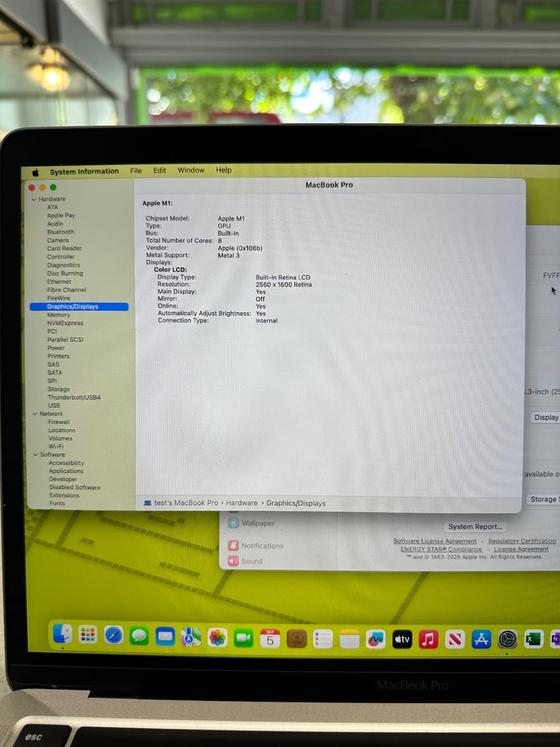Select USB in the sidebar

[x=54, y=406]
